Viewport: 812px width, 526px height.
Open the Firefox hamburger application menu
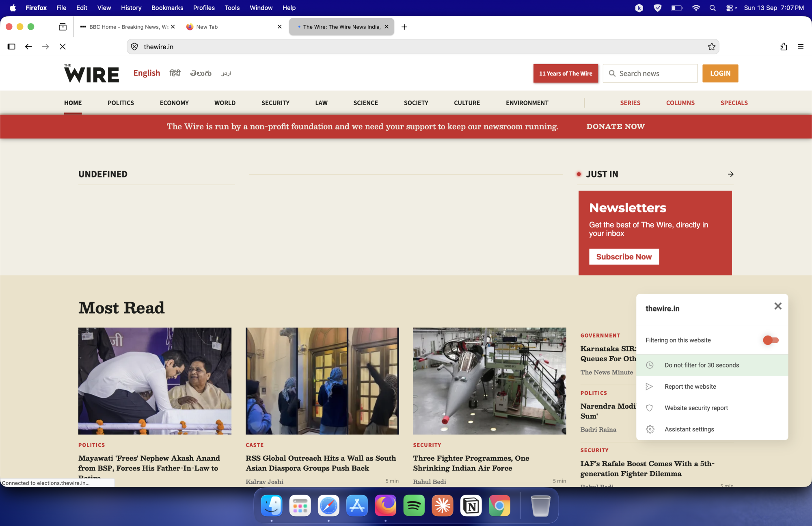tap(801, 47)
